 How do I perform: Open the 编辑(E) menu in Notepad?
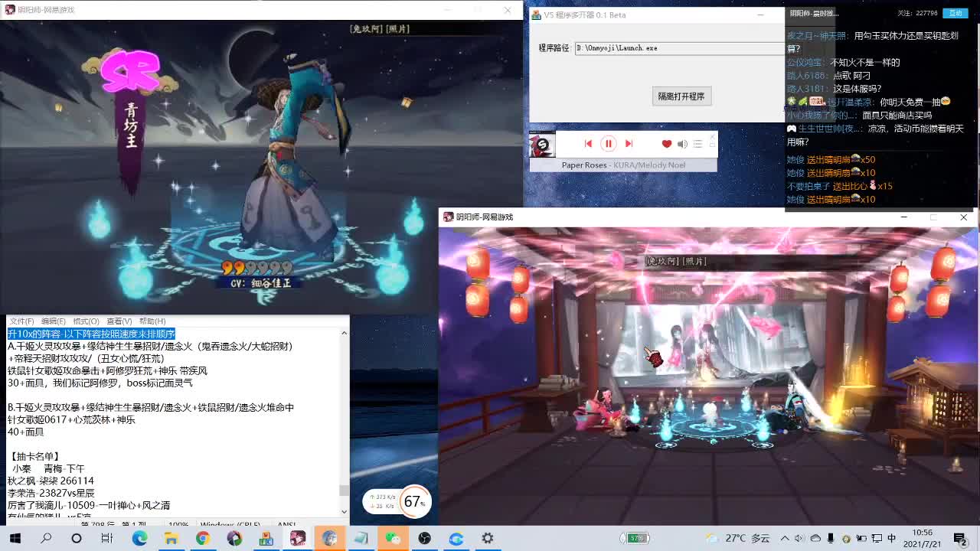click(x=54, y=321)
